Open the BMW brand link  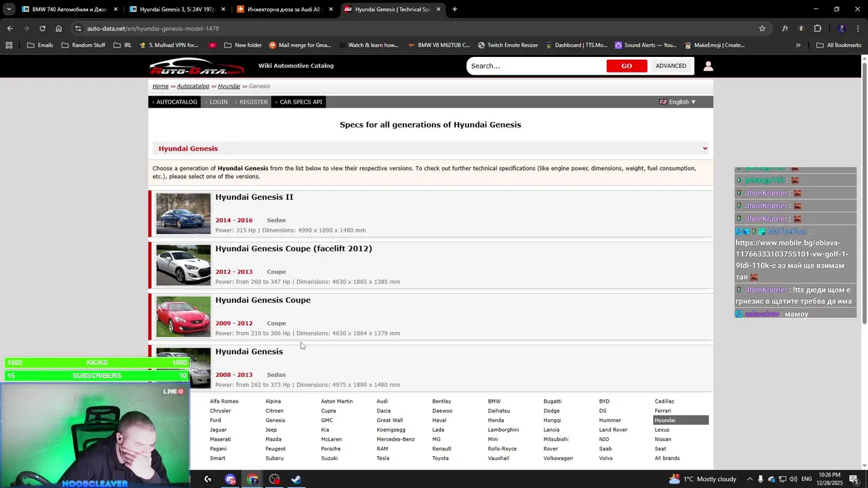coord(494,401)
